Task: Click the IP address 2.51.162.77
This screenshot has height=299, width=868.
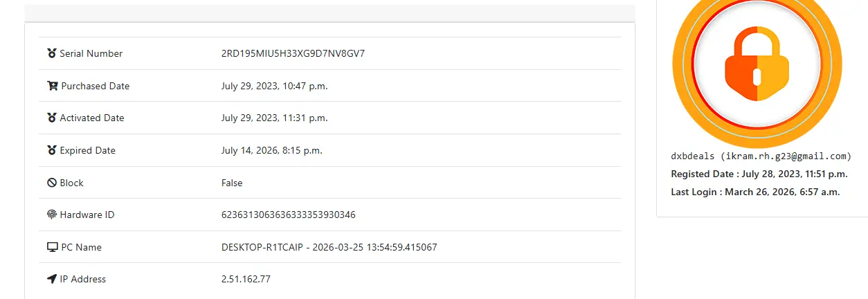Action: (246, 279)
